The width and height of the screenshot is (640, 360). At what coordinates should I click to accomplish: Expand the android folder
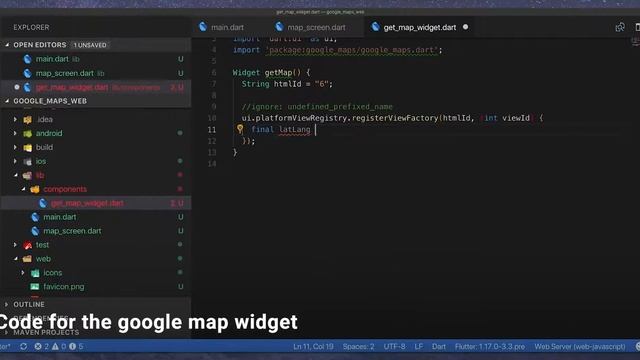[15, 133]
